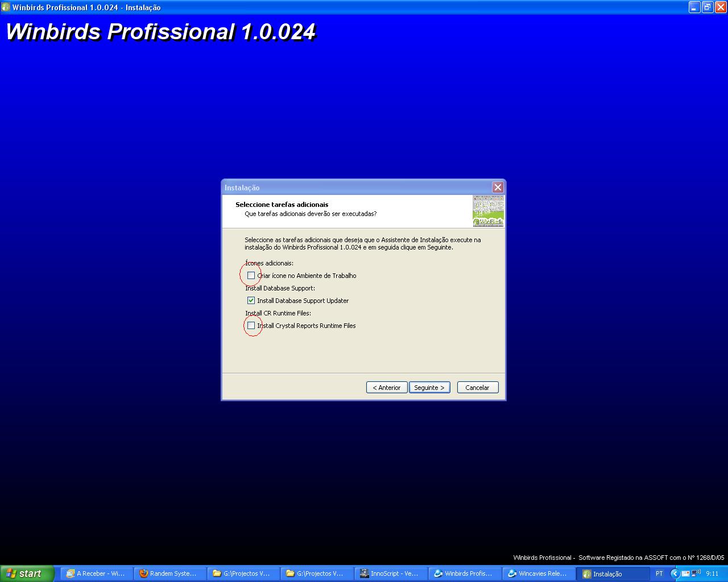Switch to Winbirds Profis... browser taskbar item

click(464, 573)
